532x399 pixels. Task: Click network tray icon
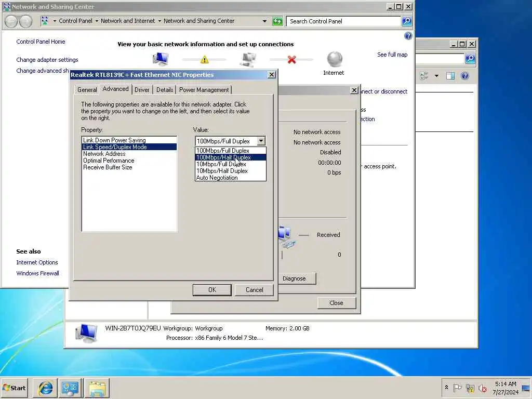(x=470, y=388)
